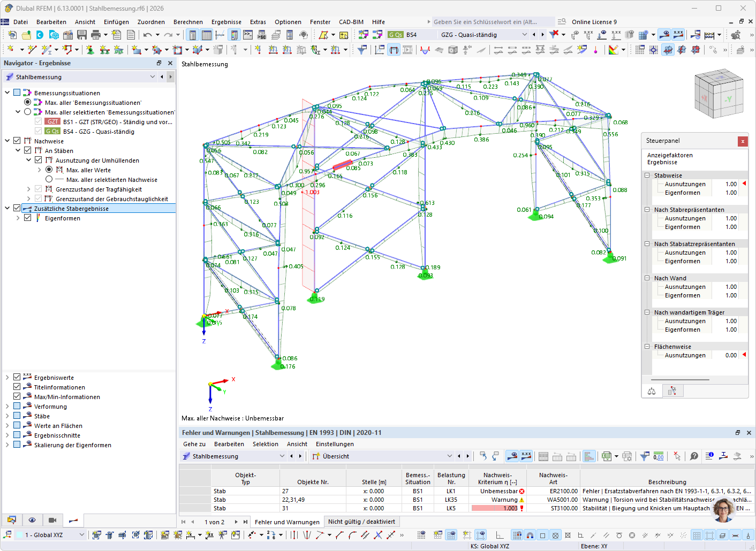756x551 pixels.
Task: Switch to 'Fehler und Warnungen' tab
Action: point(287,522)
